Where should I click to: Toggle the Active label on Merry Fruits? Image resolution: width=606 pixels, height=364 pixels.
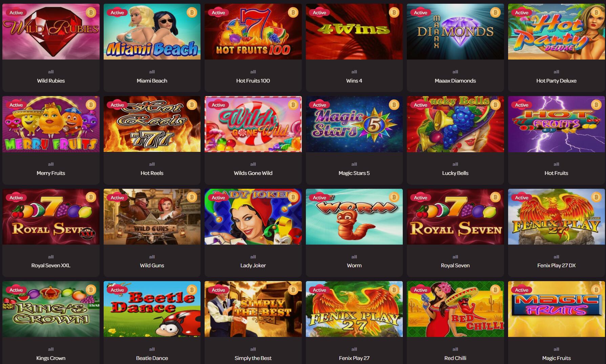16,105
